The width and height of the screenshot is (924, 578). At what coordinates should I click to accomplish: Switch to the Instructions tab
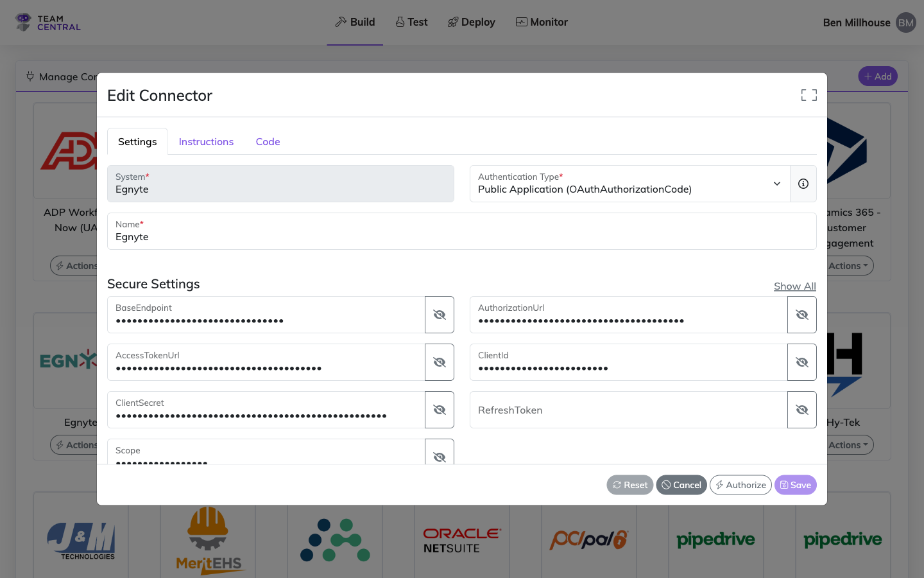[x=206, y=141]
